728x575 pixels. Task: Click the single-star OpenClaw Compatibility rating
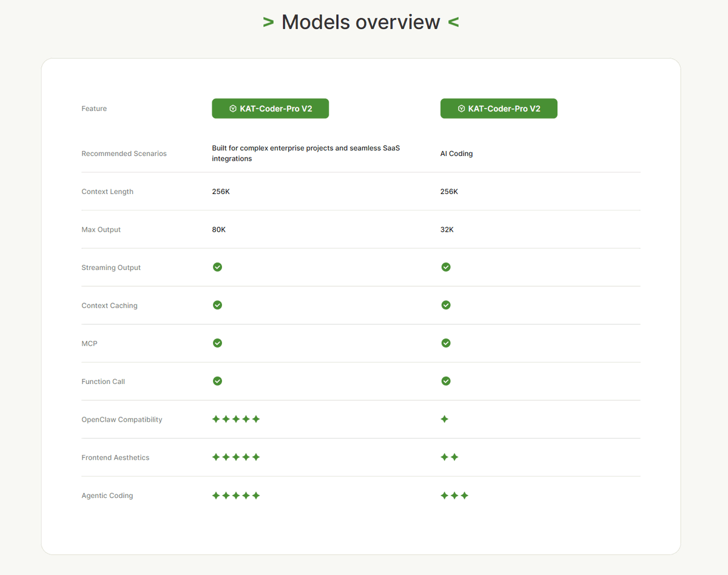445,419
